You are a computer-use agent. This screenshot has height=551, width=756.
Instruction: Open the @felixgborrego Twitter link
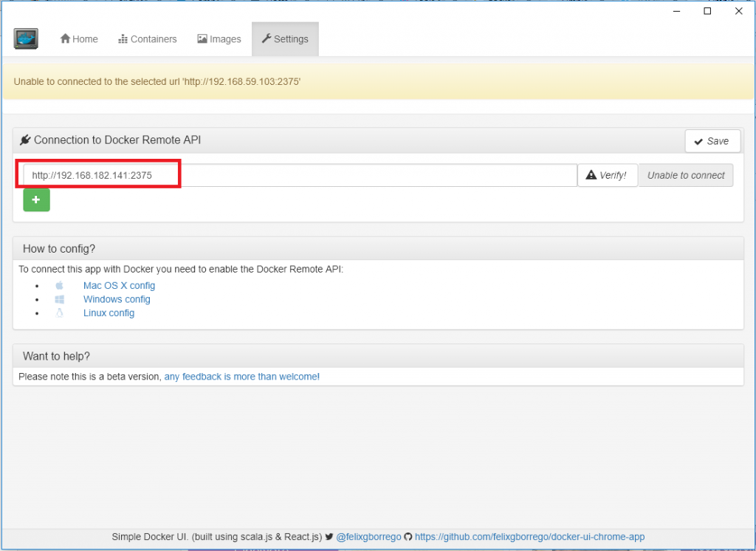click(368, 536)
